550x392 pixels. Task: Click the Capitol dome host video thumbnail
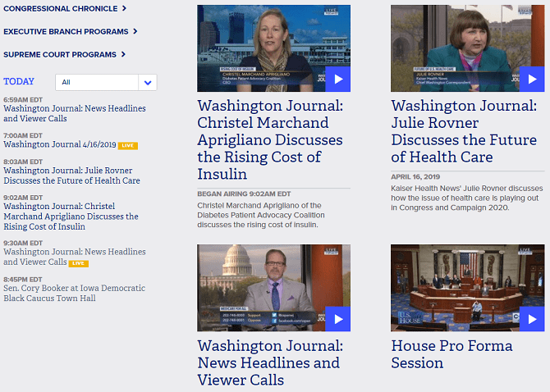coord(273,288)
